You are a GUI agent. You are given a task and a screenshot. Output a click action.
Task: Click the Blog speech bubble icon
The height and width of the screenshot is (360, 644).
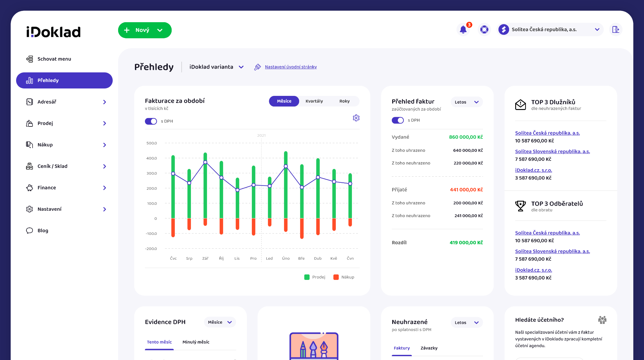[x=30, y=231]
